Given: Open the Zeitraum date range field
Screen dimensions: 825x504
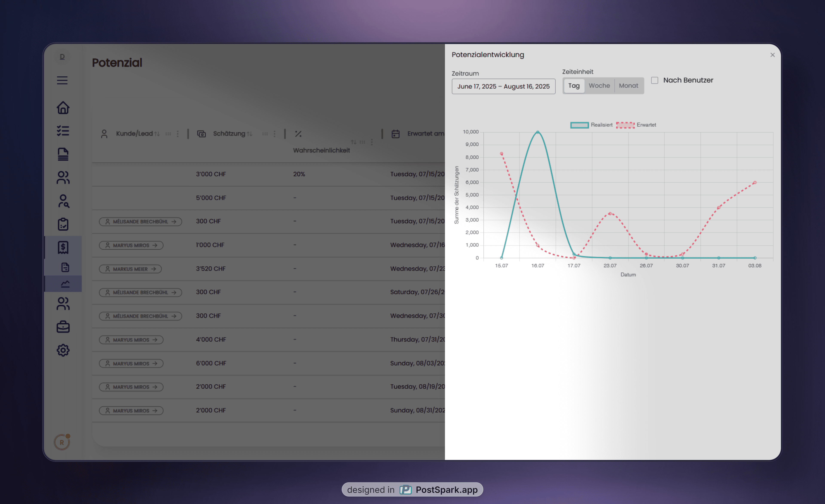Looking at the screenshot, I should point(503,86).
